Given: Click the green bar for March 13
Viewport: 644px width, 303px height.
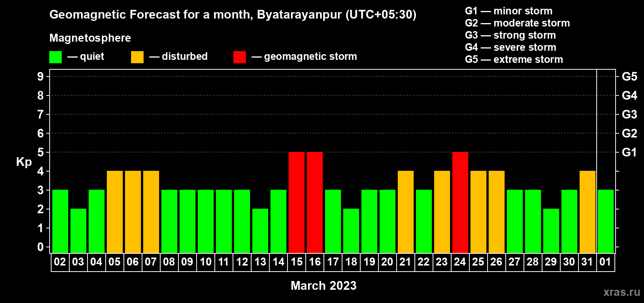Looking at the screenshot, I should point(260,231).
